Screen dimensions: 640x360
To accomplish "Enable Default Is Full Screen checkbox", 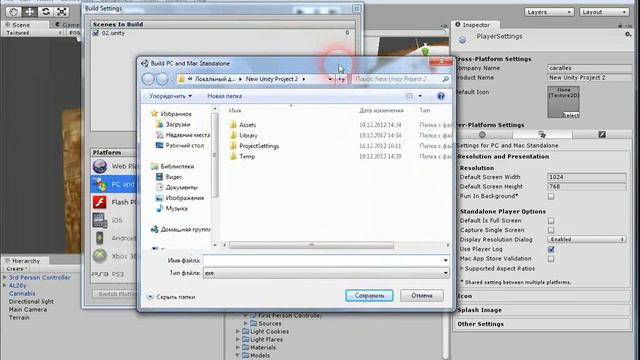I will [x=551, y=221].
